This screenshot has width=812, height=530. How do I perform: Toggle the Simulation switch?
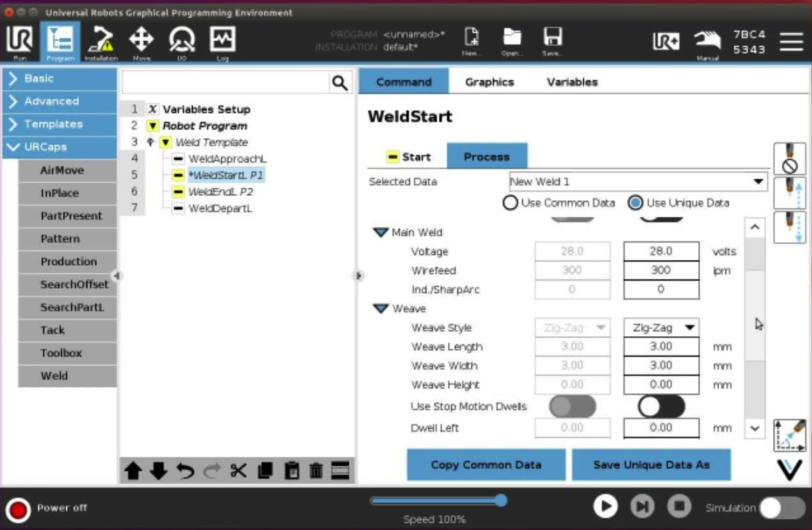point(782,508)
